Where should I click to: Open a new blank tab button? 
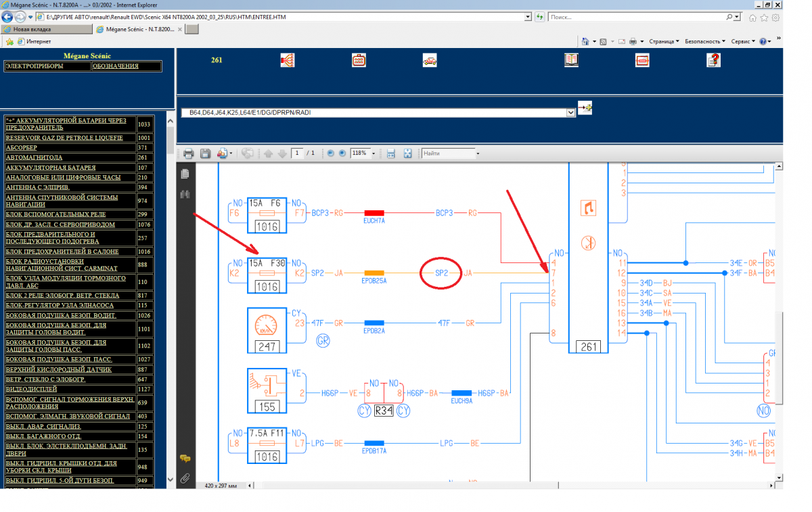tap(192, 29)
